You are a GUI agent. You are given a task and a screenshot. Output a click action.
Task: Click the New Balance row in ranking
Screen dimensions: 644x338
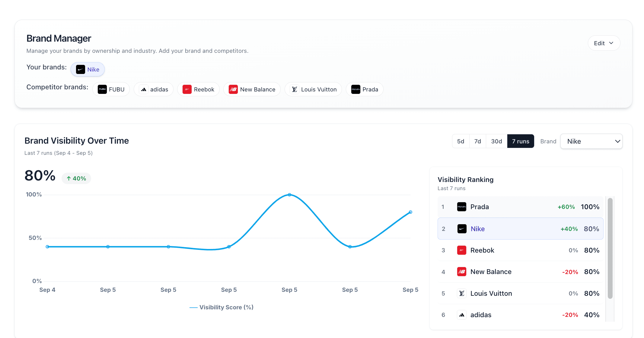520,272
